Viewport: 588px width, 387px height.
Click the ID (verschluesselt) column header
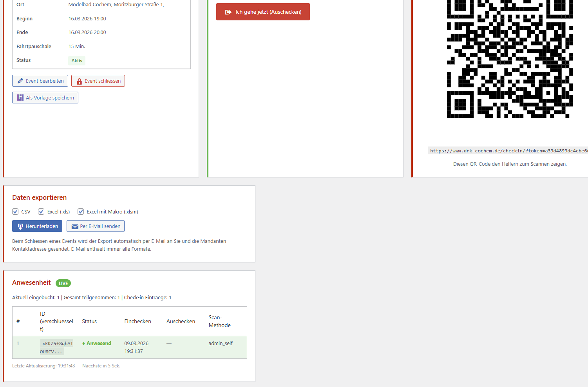tap(56, 321)
